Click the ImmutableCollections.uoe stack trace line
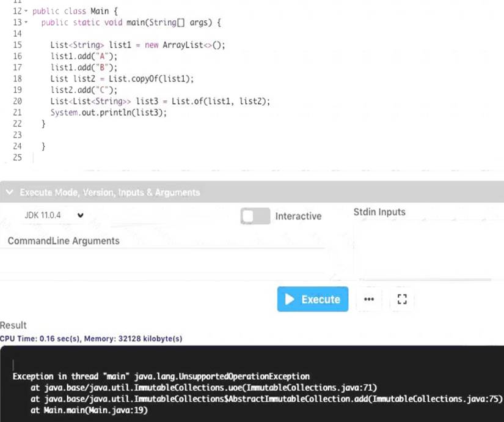Viewport: 504px width, 422px height. point(203,388)
